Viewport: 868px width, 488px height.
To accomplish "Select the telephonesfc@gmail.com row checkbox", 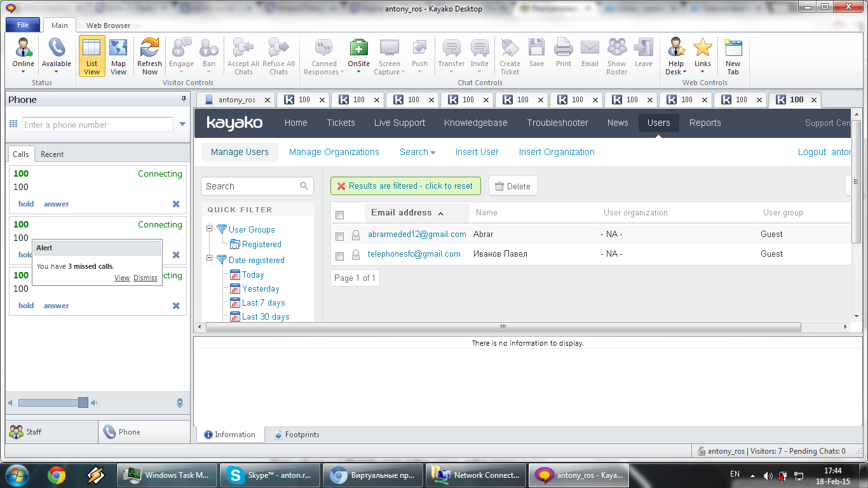I will tap(339, 255).
